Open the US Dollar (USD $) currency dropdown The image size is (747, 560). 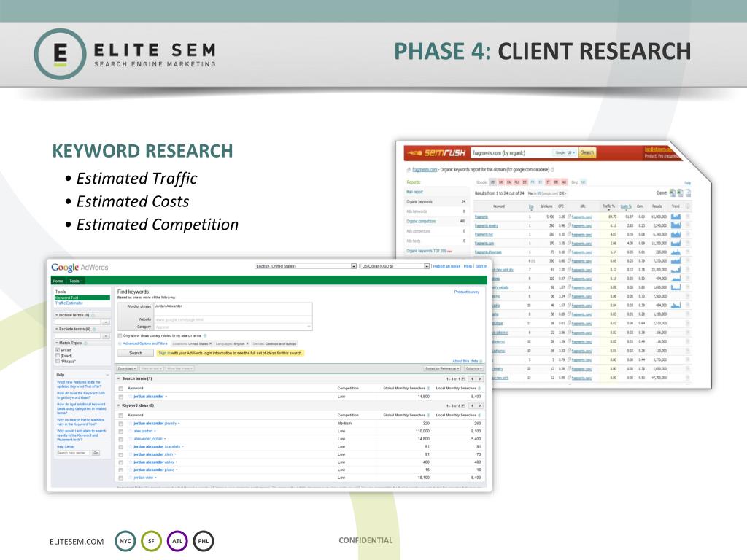pyautogui.click(x=395, y=266)
